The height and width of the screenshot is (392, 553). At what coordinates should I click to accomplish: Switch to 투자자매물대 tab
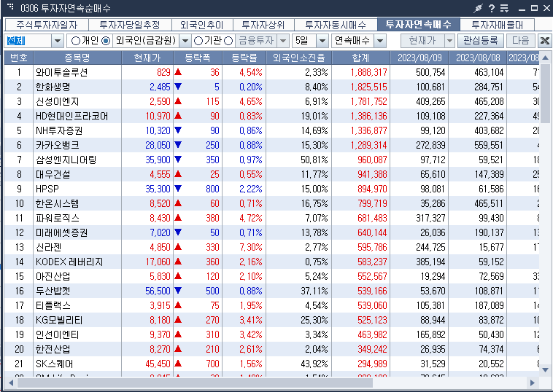(498, 25)
